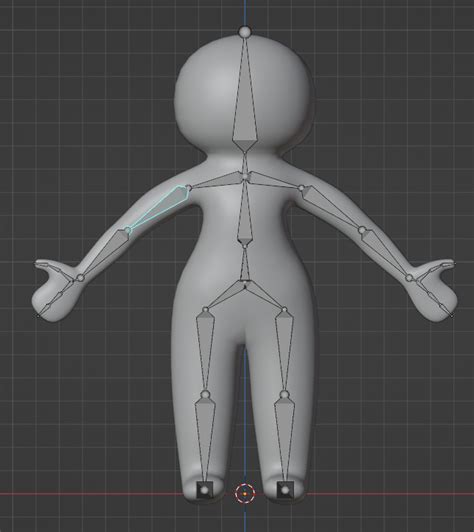474x532 pixels.
Task: Click the elbow joint on the highlighted arm
Action: click(x=128, y=231)
